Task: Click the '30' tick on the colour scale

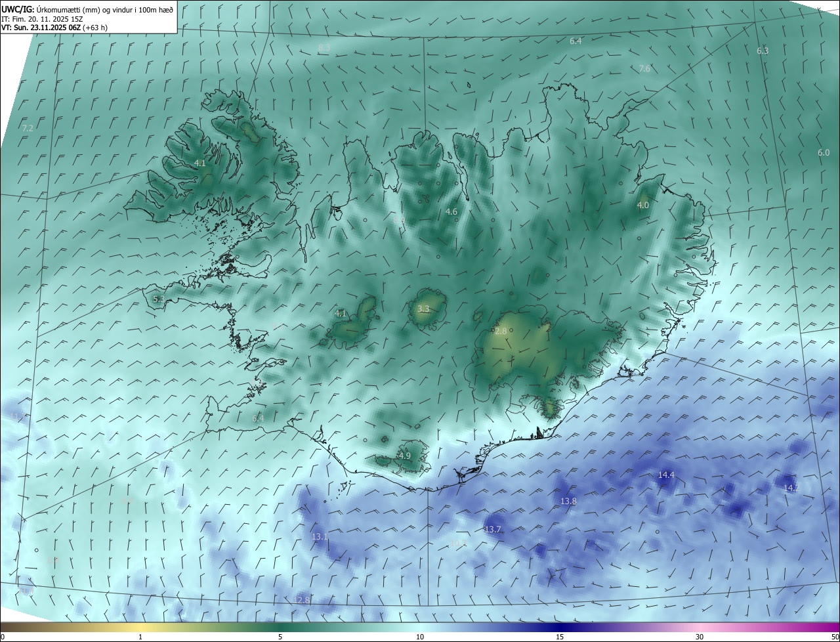Action: point(700,637)
